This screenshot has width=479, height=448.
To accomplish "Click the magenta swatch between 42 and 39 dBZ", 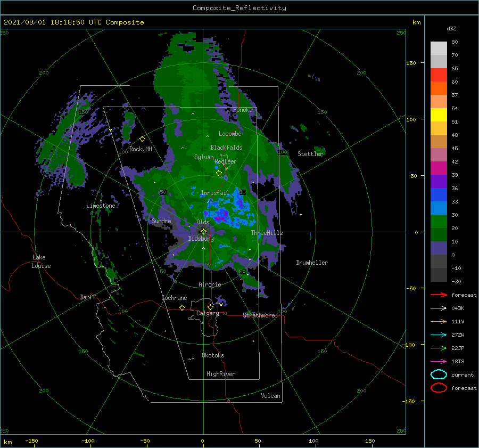I will tap(439, 168).
